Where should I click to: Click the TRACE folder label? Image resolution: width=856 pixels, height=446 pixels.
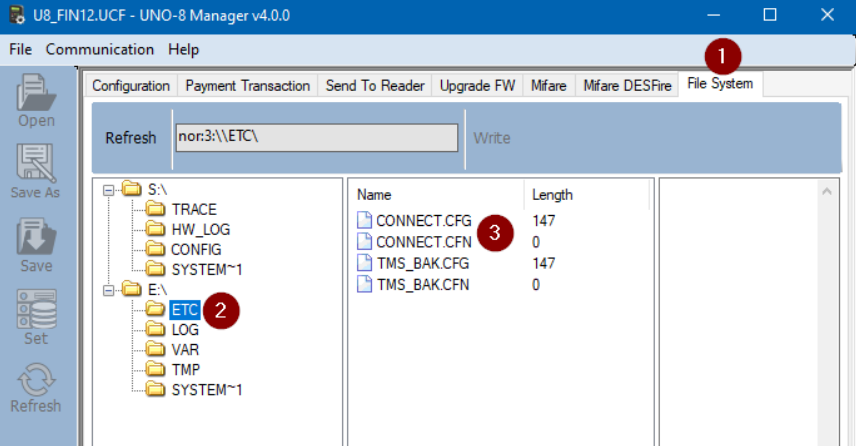tap(194, 210)
